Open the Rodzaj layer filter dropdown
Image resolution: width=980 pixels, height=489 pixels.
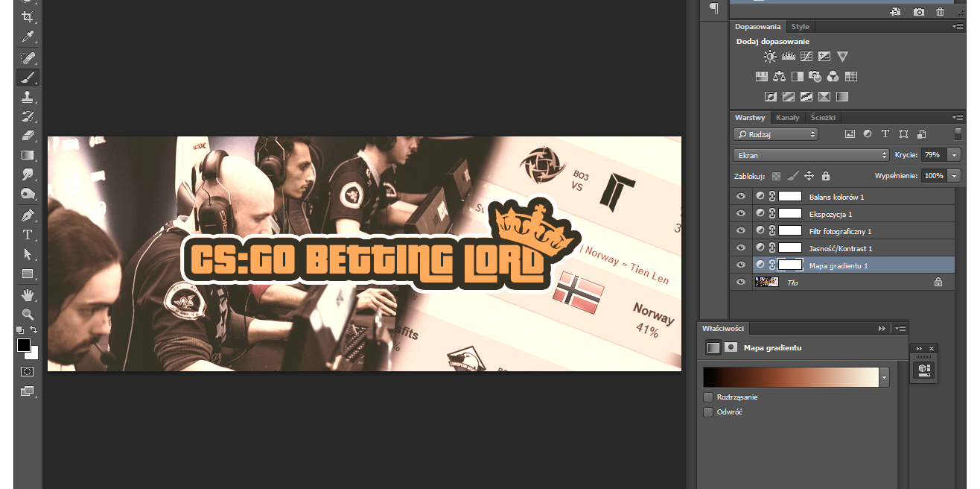[775, 134]
